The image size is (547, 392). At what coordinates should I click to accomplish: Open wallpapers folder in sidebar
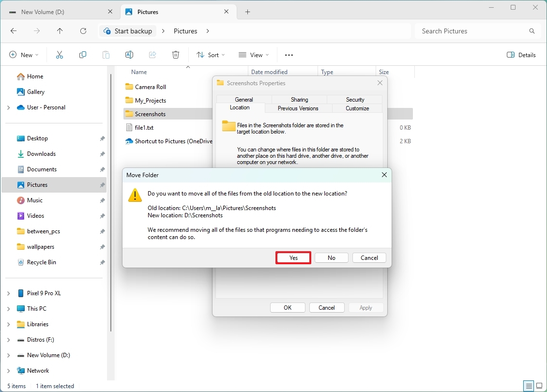point(41,247)
